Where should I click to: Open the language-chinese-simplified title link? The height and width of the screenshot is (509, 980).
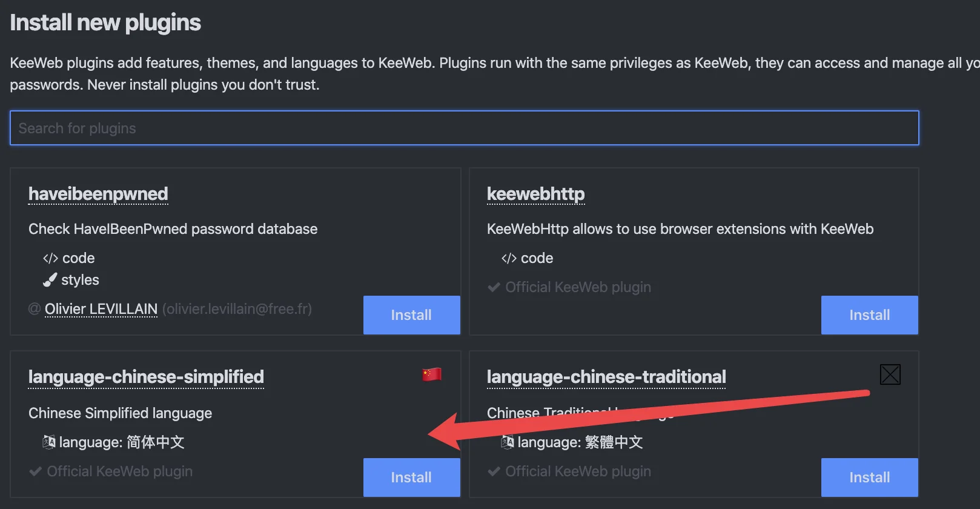[x=146, y=377]
